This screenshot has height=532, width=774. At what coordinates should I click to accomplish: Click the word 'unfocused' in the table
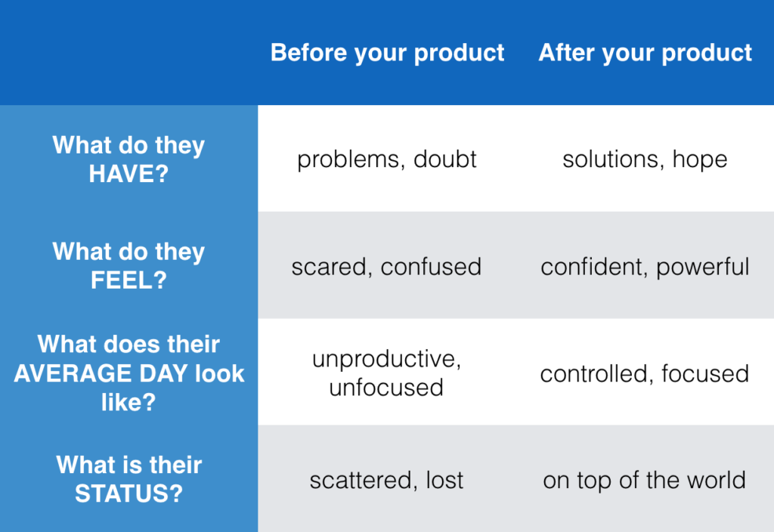click(x=386, y=388)
